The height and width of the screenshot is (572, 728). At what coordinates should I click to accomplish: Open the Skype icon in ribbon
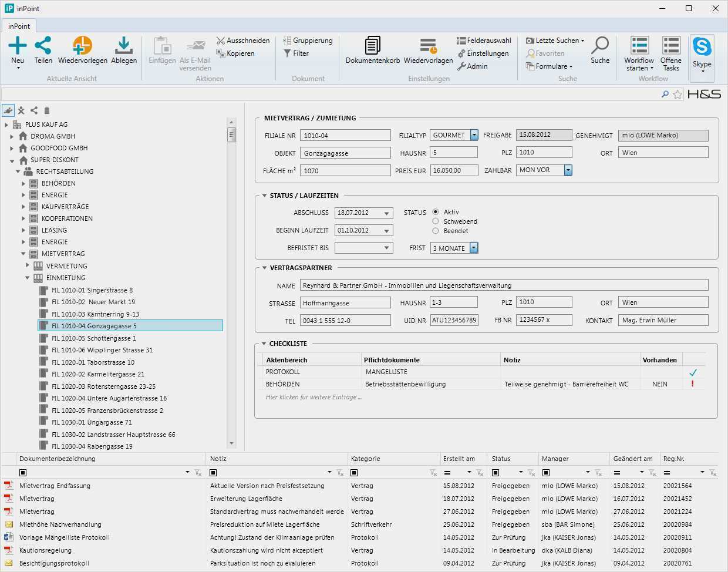[702, 47]
